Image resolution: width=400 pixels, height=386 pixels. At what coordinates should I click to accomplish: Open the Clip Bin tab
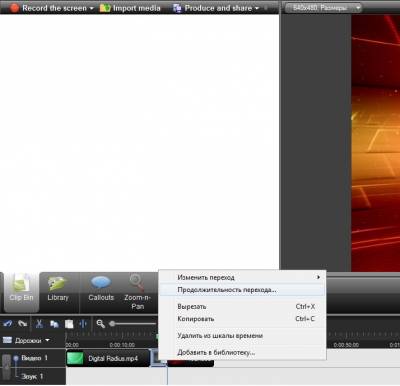click(21, 292)
